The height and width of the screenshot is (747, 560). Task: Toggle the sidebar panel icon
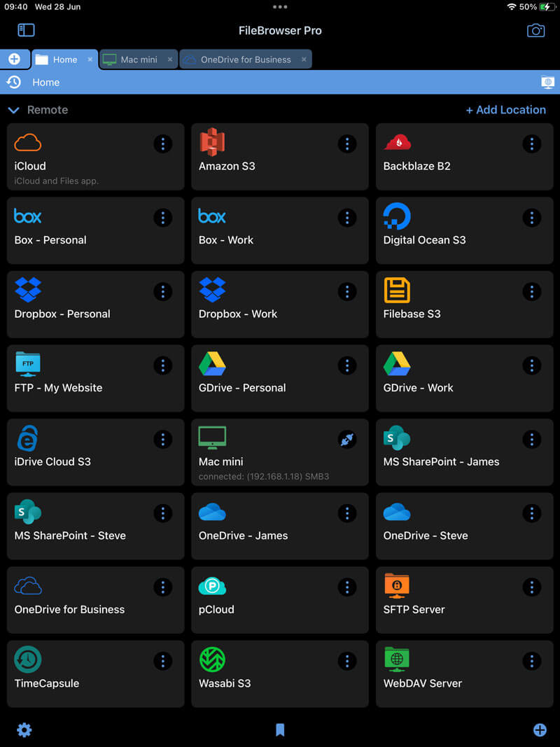pos(26,30)
